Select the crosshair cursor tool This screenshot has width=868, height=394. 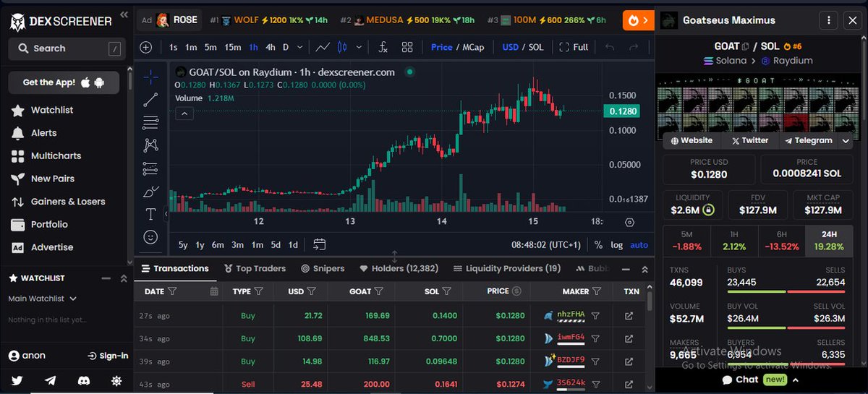[x=150, y=76]
